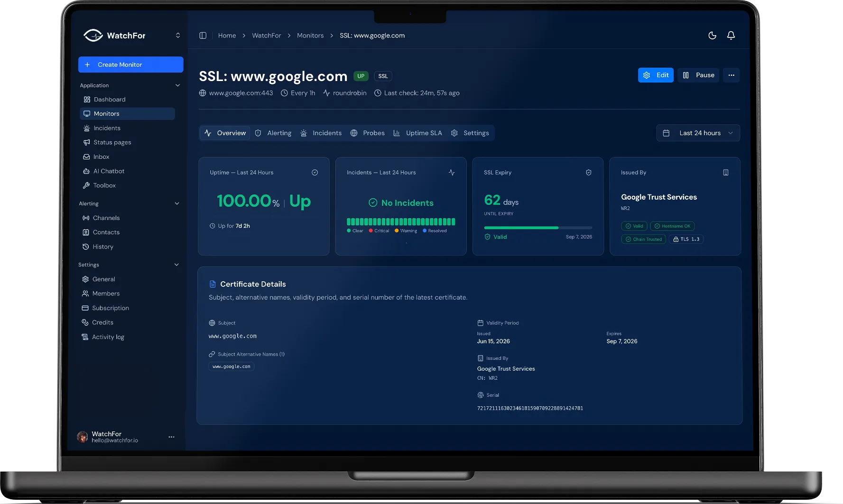Click the Serial fingerprint icon
This screenshot has height=504, width=843.
click(480, 395)
